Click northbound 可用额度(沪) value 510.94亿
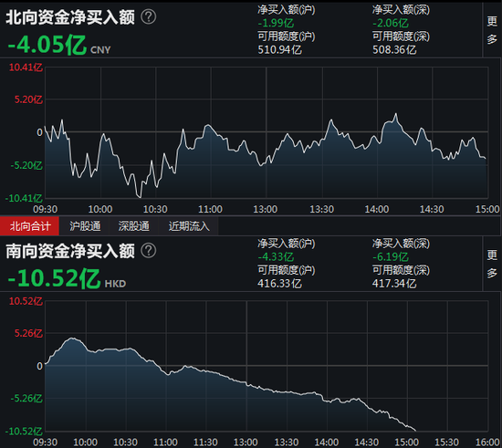The width and height of the screenshot is (502, 448). point(279,49)
